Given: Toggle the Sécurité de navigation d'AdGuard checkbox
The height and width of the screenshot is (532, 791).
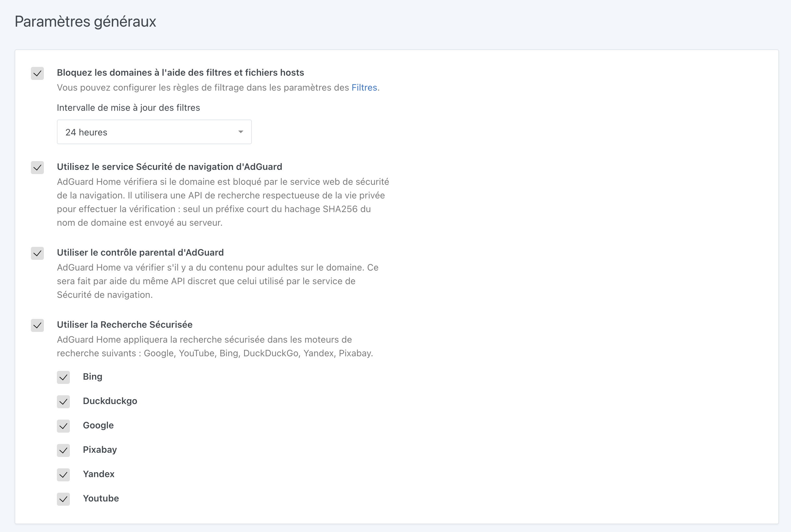Looking at the screenshot, I should coord(37,168).
